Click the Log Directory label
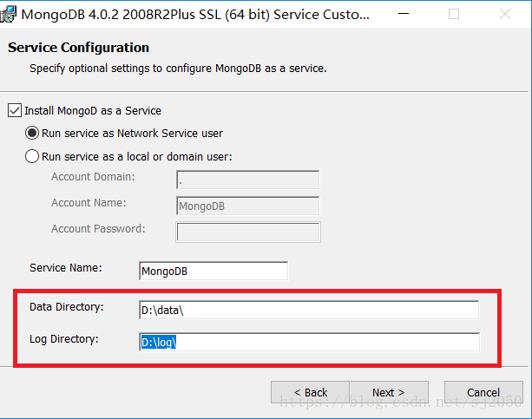This screenshot has height=419, width=532. tap(63, 339)
